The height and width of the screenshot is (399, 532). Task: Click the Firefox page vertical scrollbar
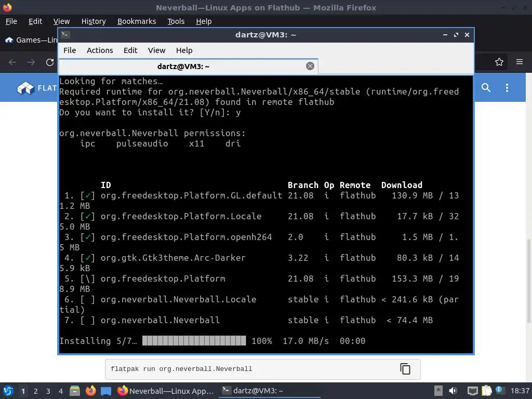pyautogui.click(x=528, y=282)
